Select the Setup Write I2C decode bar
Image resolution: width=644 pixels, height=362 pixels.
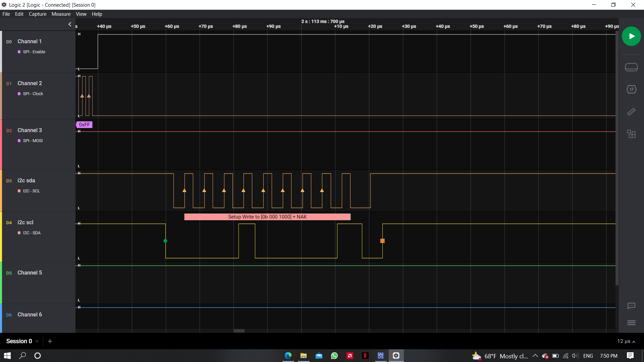[x=267, y=217]
